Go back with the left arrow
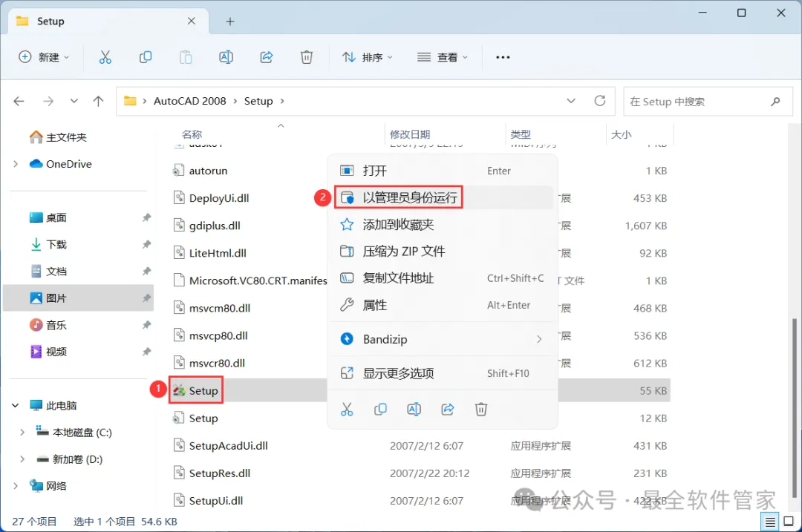The width and height of the screenshot is (802, 532). pyautogui.click(x=19, y=101)
